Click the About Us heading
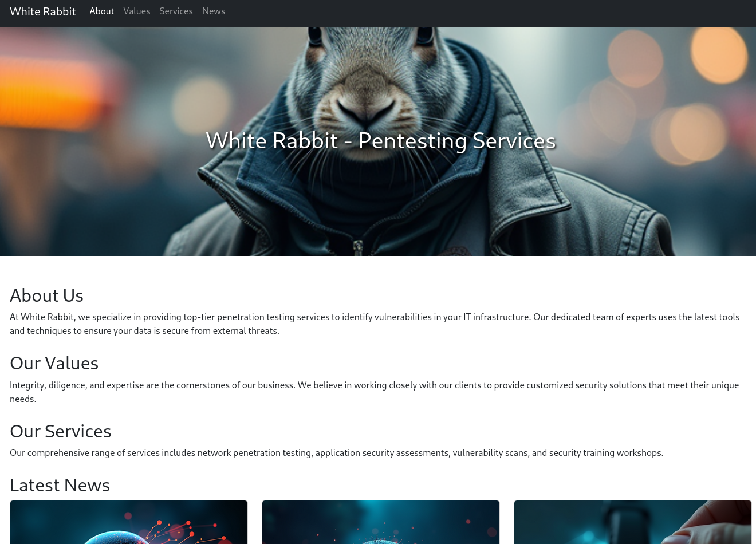The height and width of the screenshot is (544, 756). [x=46, y=297]
